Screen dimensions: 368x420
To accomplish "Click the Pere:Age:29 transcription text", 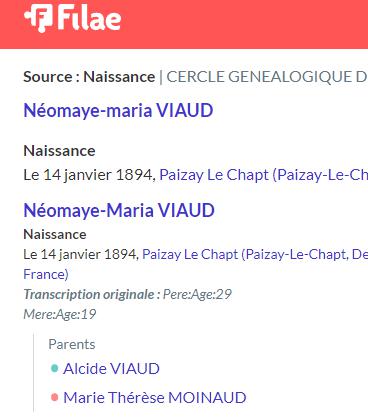I will tap(197, 294).
